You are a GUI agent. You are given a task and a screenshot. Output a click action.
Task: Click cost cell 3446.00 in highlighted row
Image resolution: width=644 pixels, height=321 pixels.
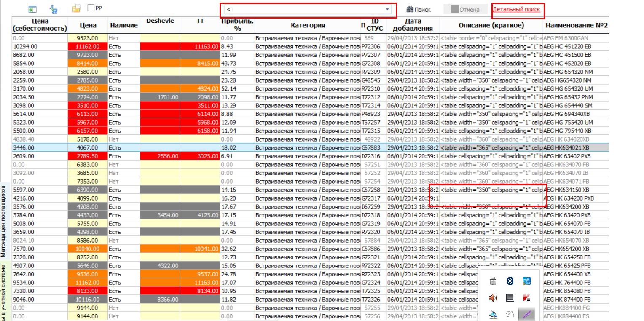click(x=40, y=148)
